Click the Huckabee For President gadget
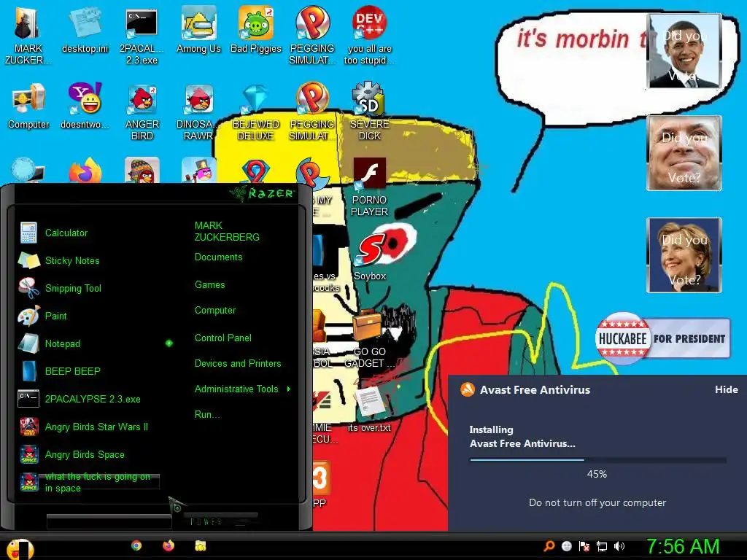Viewport: 747px width, 560px height. coord(662,338)
